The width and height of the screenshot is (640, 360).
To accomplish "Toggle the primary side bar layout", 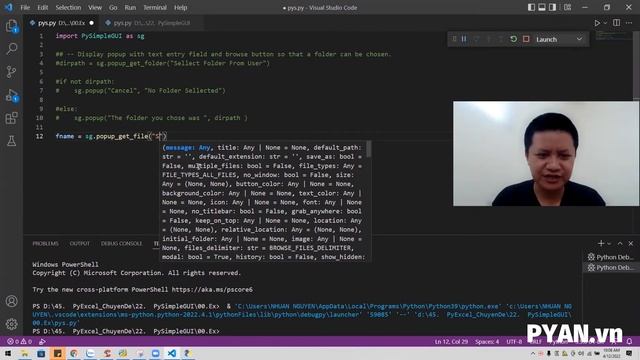I will pyautogui.click(x=531, y=7).
